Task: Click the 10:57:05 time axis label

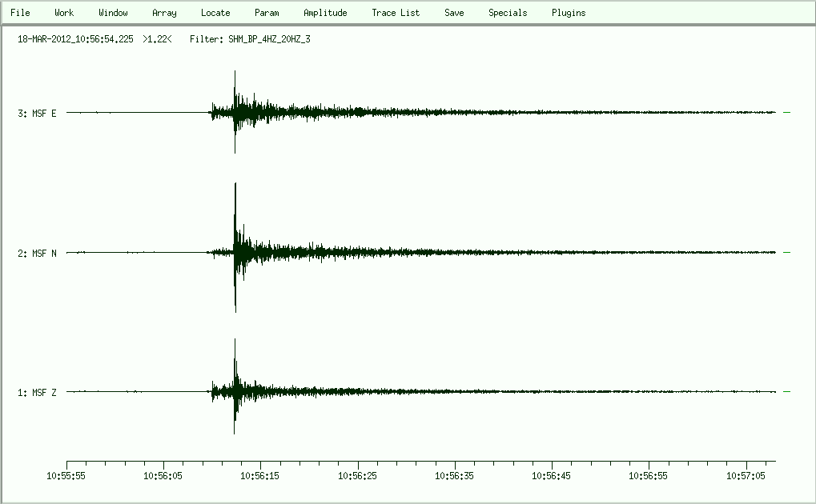Action: click(747, 475)
